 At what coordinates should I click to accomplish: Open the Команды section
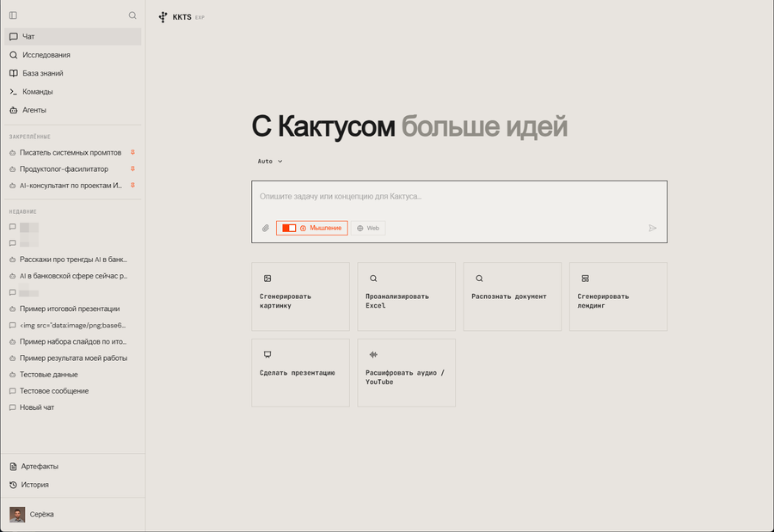coord(73,92)
